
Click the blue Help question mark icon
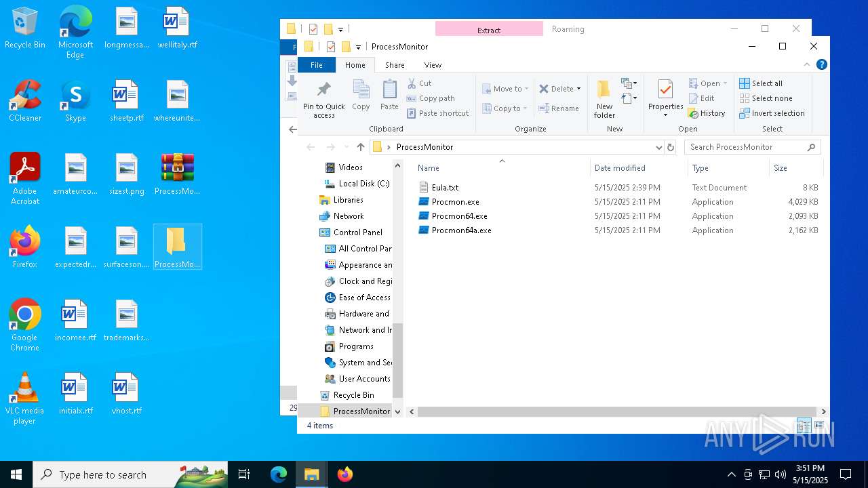(821, 65)
